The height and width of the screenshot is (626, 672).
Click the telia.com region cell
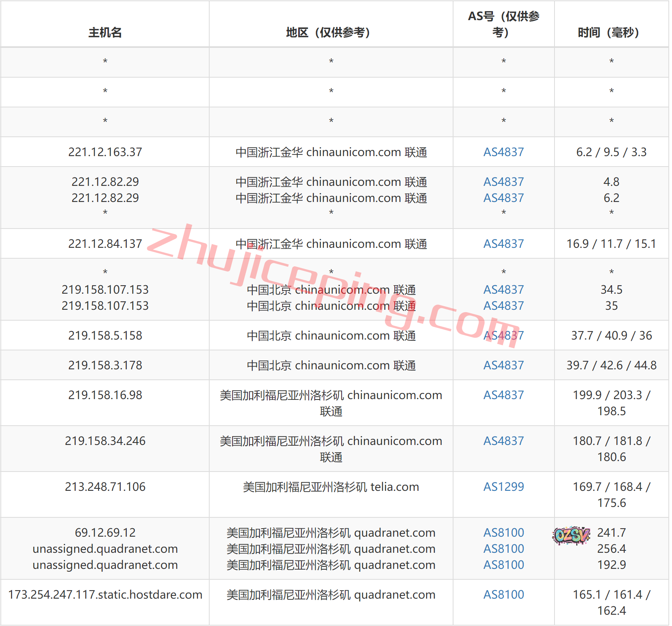[x=331, y=487]
